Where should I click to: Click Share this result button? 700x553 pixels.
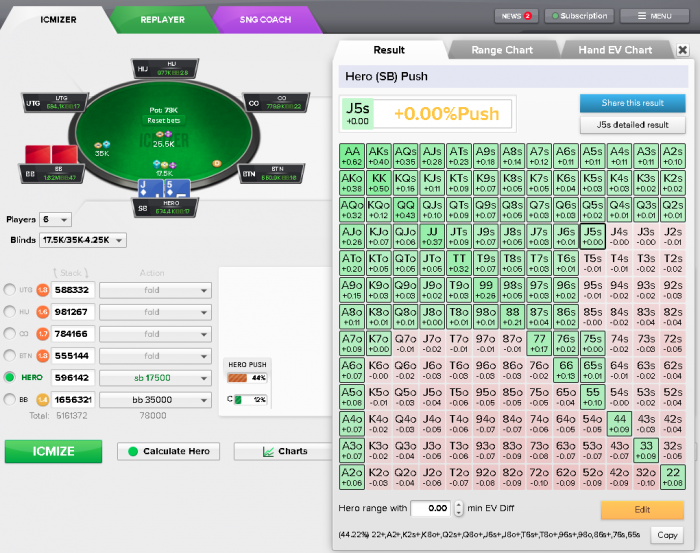click(x=633, y=103)
